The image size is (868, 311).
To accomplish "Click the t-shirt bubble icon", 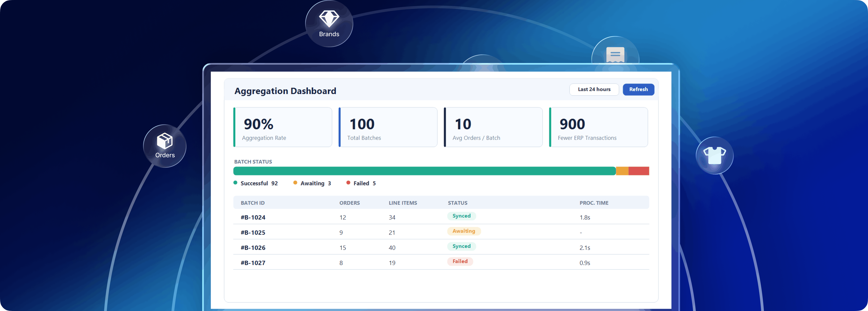I will (x=714, y=155).
